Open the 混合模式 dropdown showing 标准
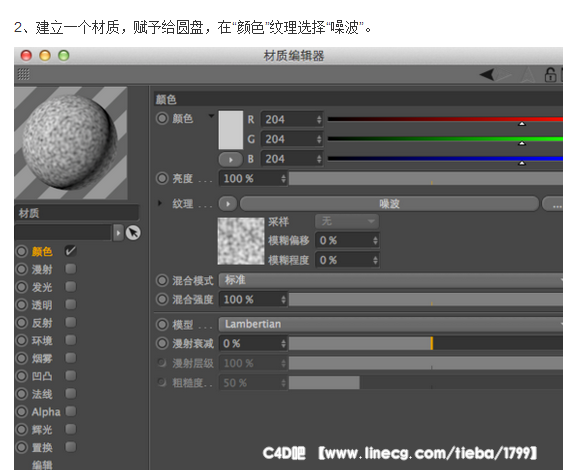Viewport: 563px width, 470px height. [x=391, y=280]
